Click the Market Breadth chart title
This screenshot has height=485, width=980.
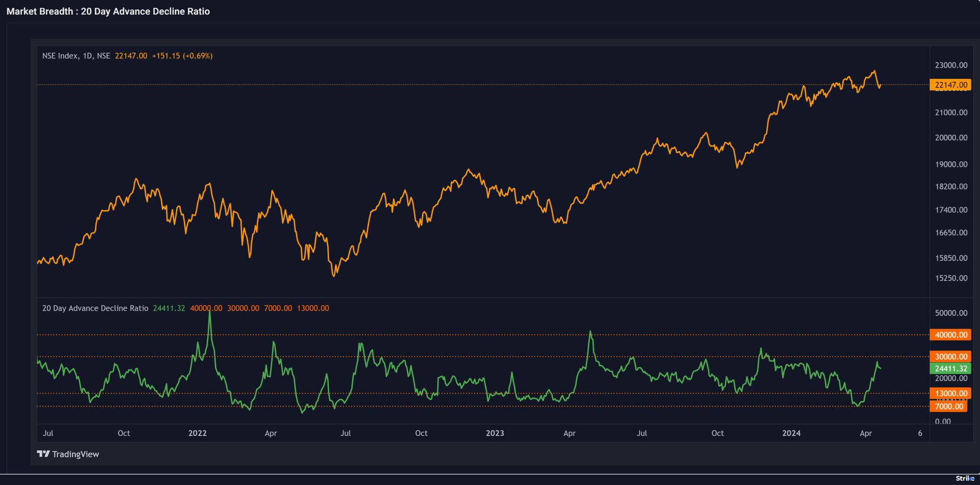pos(108,11)
